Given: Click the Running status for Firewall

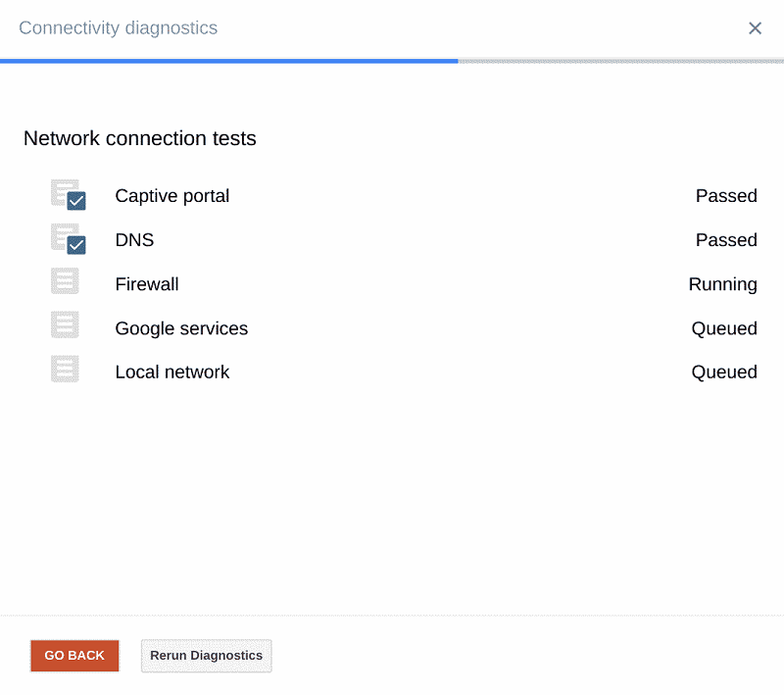Looking at the screenshot, I should coord(722,284).
